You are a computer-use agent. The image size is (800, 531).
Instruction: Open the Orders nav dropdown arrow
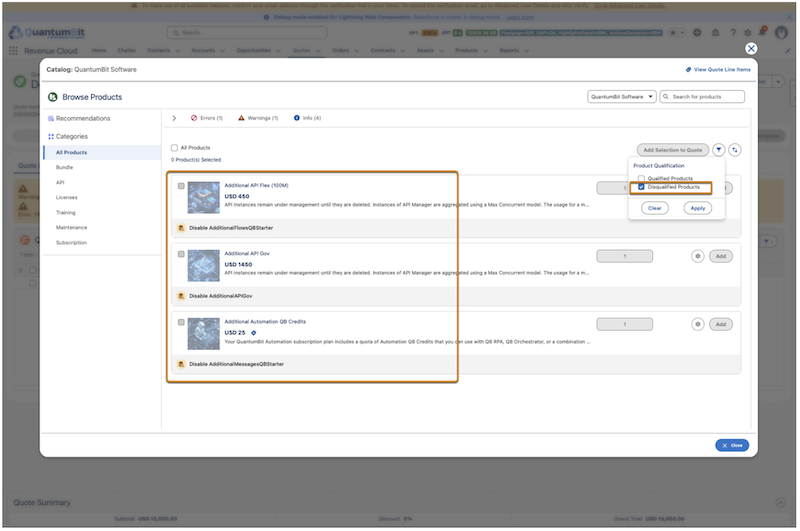point(356,50)
